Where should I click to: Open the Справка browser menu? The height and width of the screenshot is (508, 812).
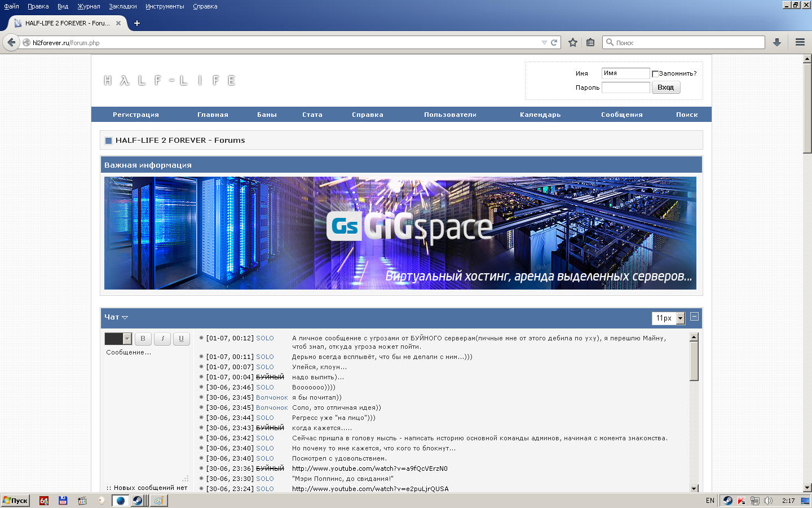coord(205,6)
